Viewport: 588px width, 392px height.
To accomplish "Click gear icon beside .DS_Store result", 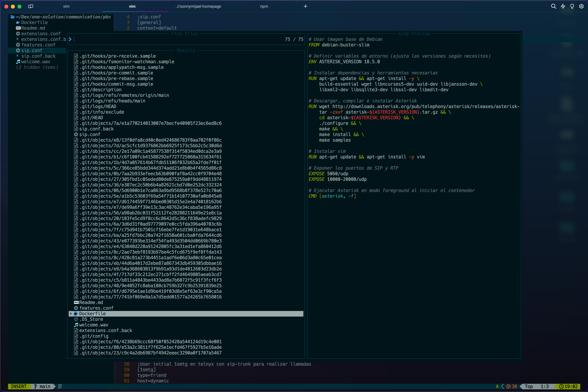I will 76,319.
